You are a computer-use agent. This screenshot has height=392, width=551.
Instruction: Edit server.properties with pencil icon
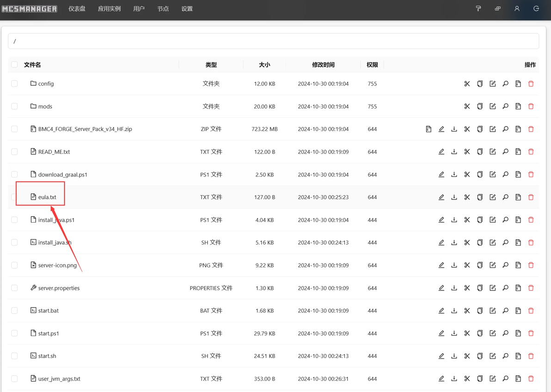[x=441, y=288]
